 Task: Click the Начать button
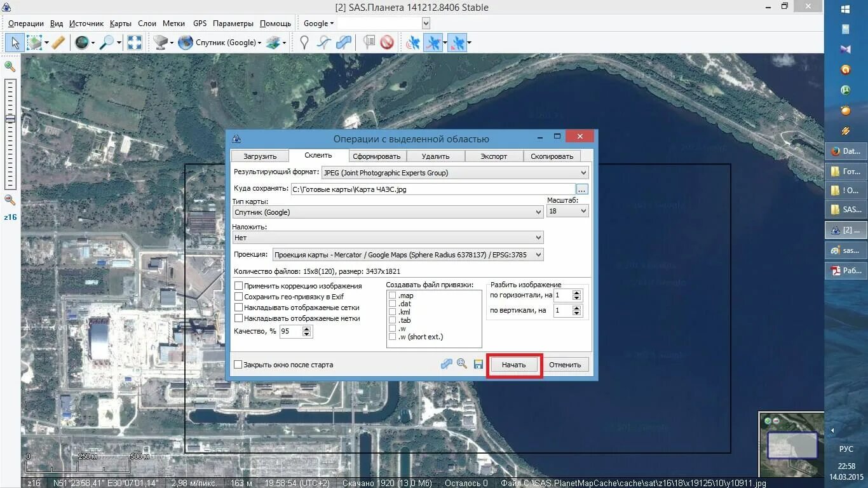[x=513, y=365]
